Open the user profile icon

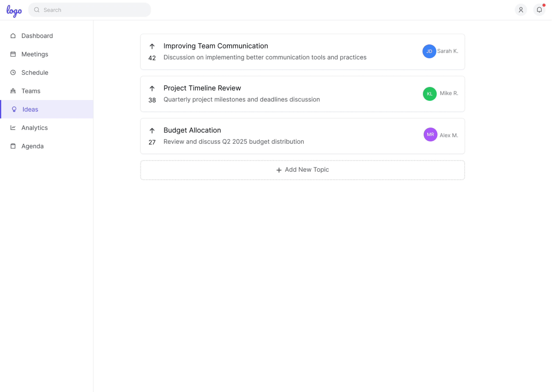[x=521, y=10]
